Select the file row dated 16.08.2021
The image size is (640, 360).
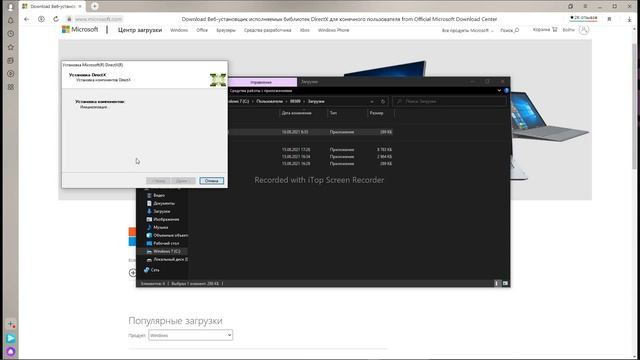[x=310, y=132]
